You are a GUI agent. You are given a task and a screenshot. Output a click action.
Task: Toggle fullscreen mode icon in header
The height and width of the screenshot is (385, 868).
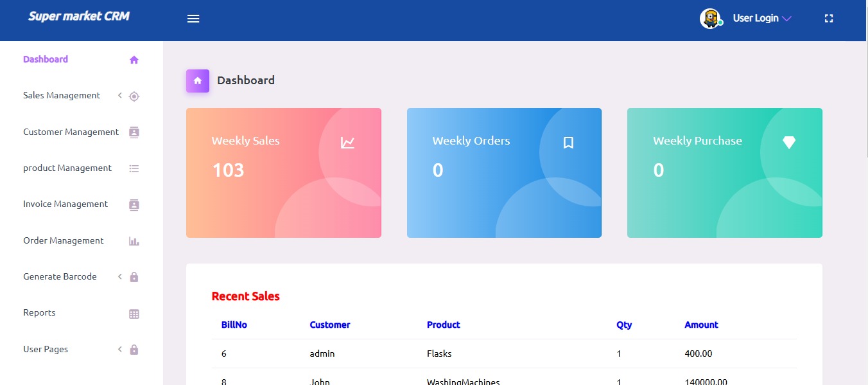point(828,19)
